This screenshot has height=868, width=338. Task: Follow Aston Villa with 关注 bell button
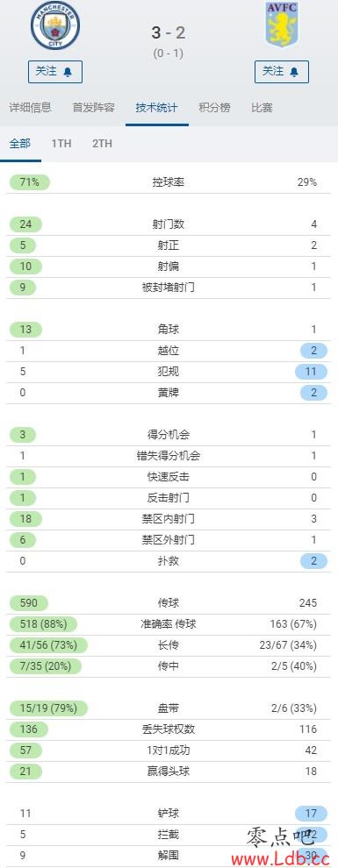(x=282, y=72)
